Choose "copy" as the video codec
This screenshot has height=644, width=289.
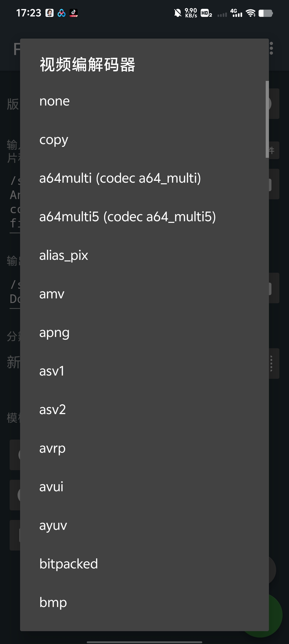coord(144,140)
